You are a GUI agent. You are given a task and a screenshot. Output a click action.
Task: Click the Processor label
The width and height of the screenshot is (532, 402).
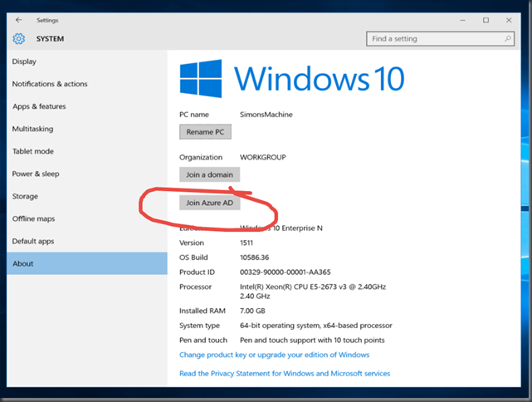(x=195, y=287)
